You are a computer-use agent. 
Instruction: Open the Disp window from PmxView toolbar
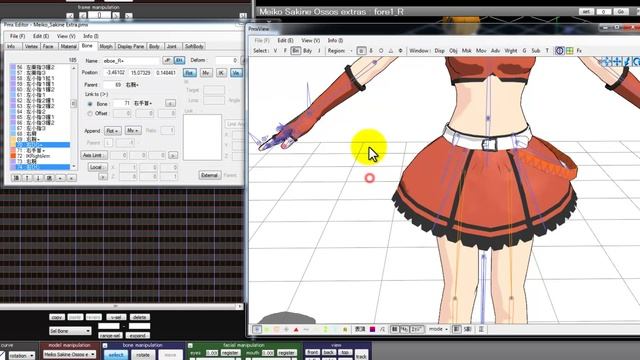[440, 51]
